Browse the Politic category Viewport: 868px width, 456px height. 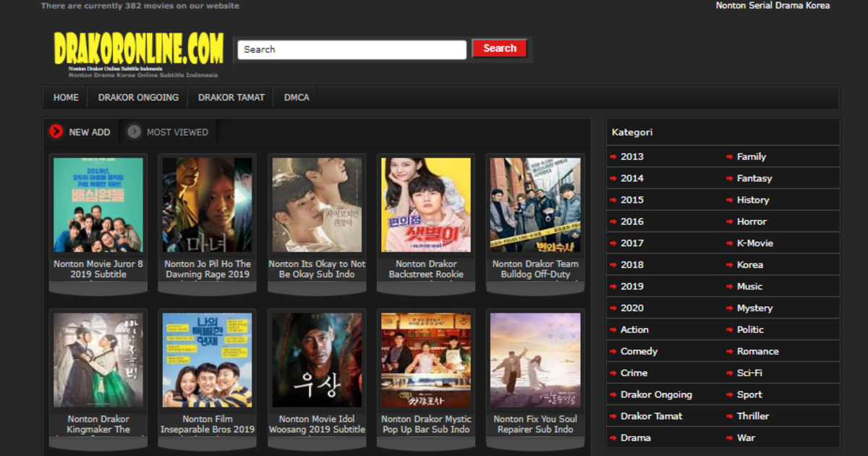750,329
